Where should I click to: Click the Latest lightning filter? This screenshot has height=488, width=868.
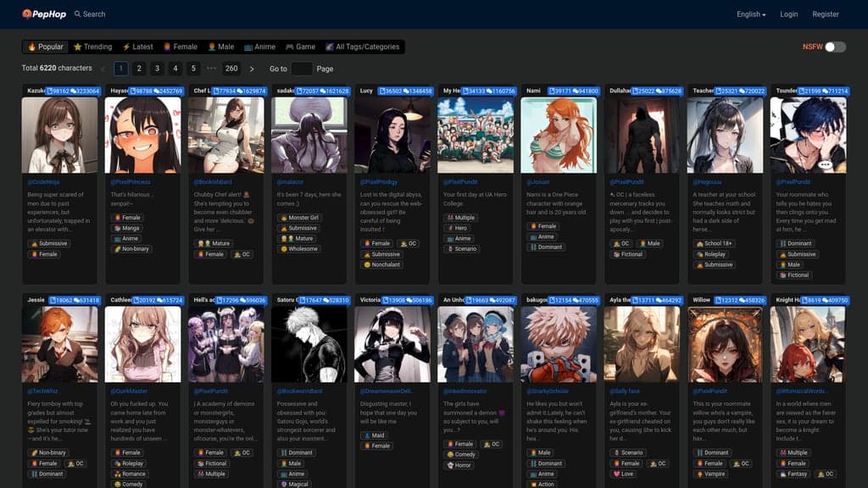tap(137, 47)
